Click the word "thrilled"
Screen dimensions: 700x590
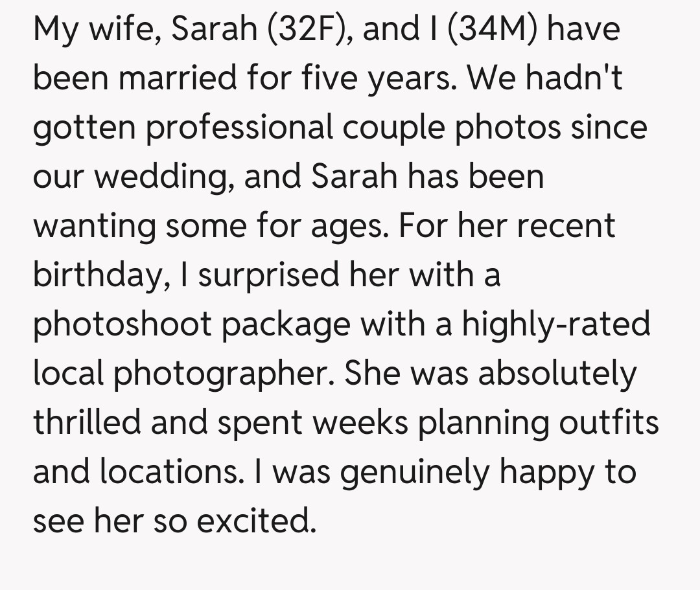click(86, 422)
